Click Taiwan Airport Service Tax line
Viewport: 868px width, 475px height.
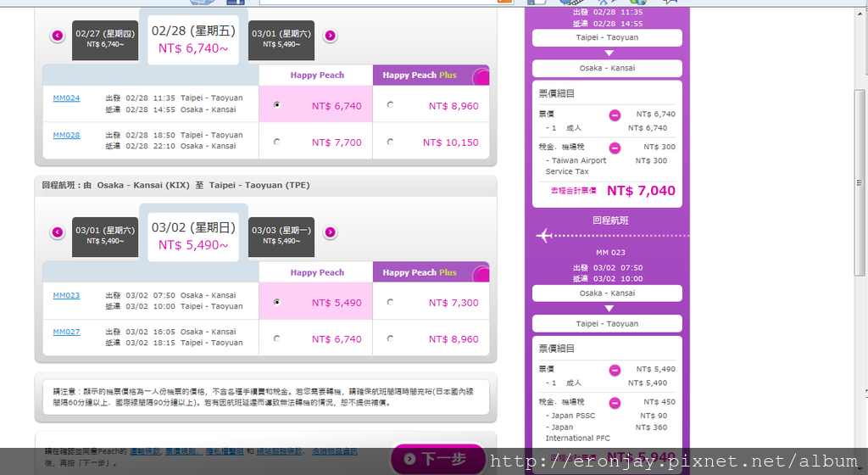coord(606,166)
